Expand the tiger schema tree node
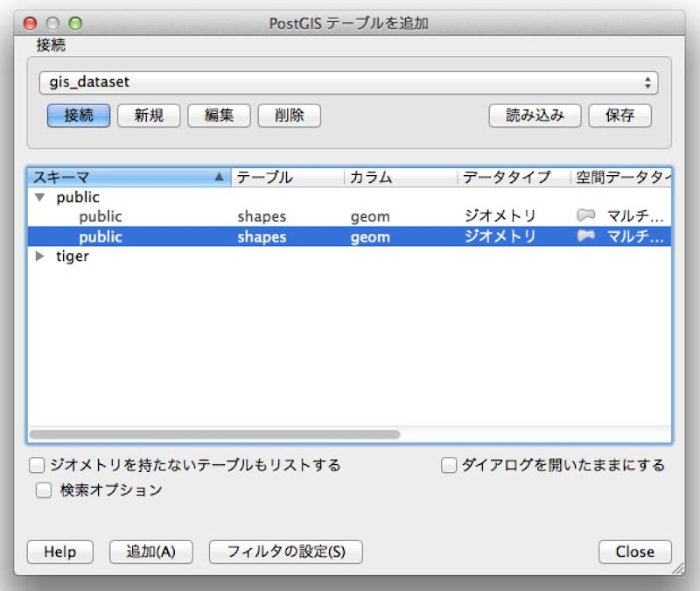The height and width of the screenshot is (591, 700). [x=39, y=256]
